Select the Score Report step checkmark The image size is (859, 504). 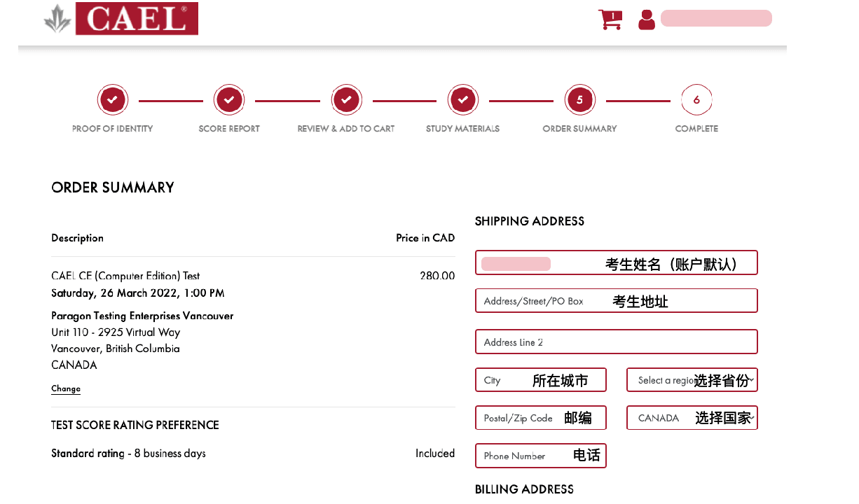point(229,100)
